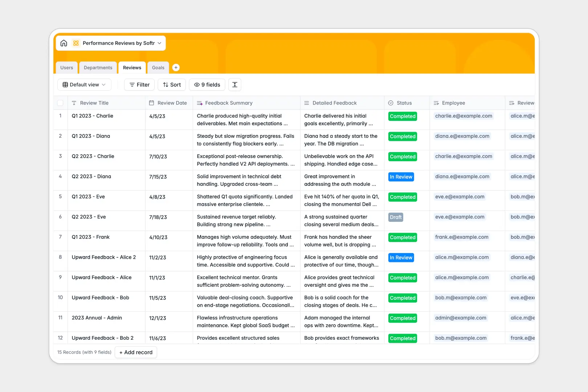The image size is (588, 392).
Task: Open the Filter button
Action: pos(139,85)
